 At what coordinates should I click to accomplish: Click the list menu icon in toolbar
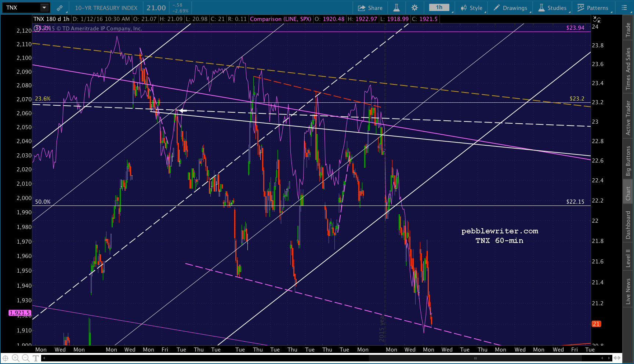click(624, 8)
